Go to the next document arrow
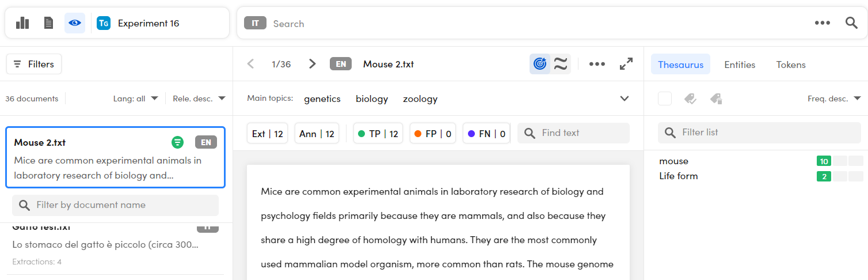This screenshot has width=868, height=280. point(313,64)
